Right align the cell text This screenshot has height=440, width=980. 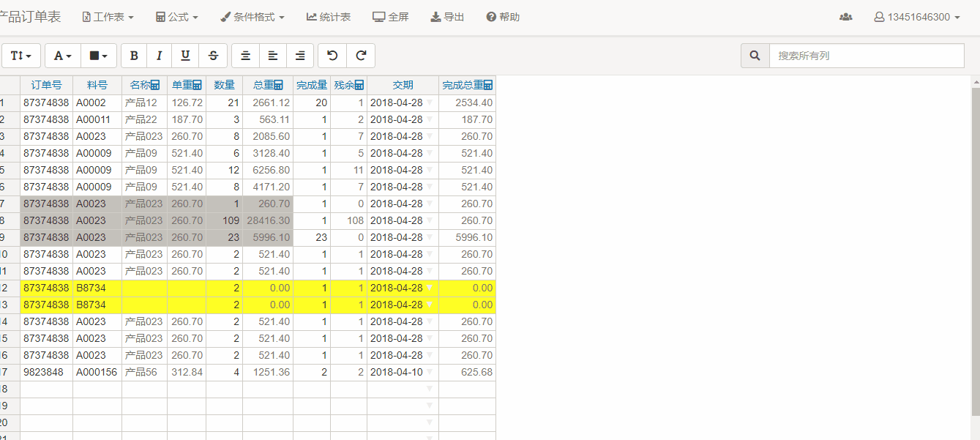(x=300, y=56)
